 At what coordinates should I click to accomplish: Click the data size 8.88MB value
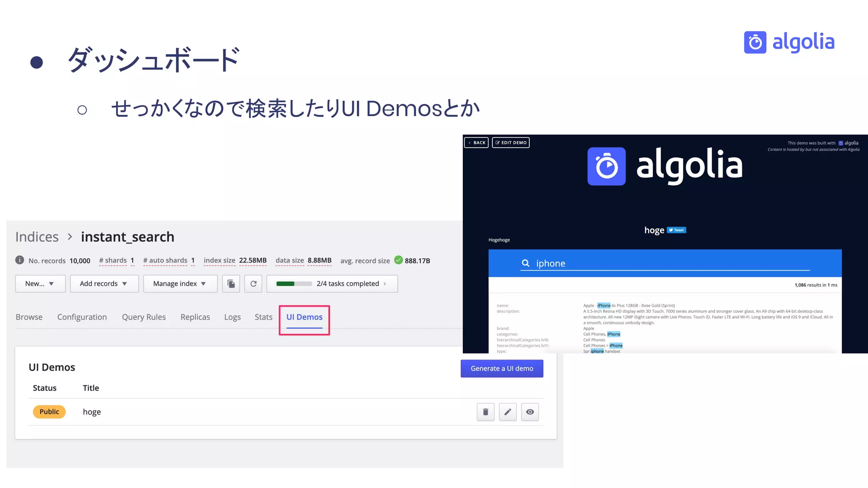click(320, 261)
